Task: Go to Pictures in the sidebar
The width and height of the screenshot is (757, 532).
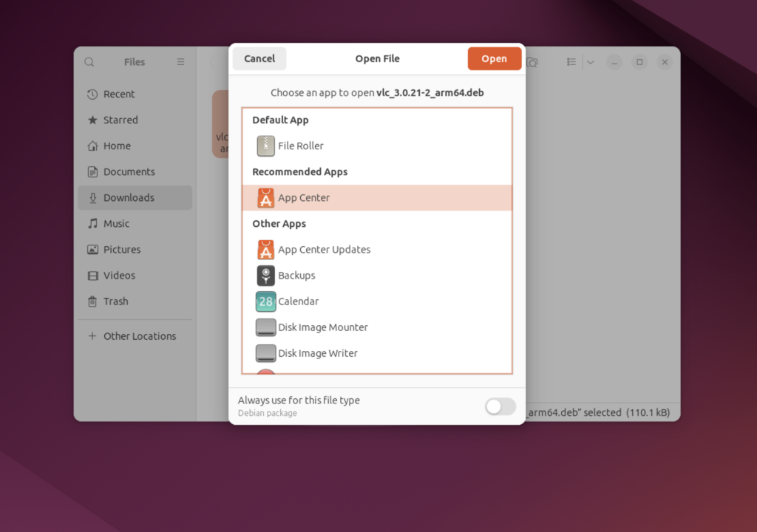Action: (x=135, y=250)
